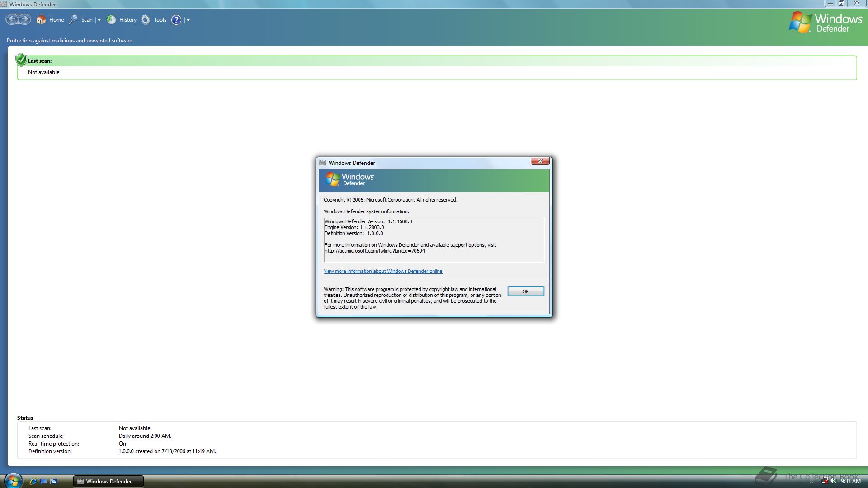Open the Windows Start orb
The height and width of the screenshot is (488, 868).
click(x=13, y=480)
